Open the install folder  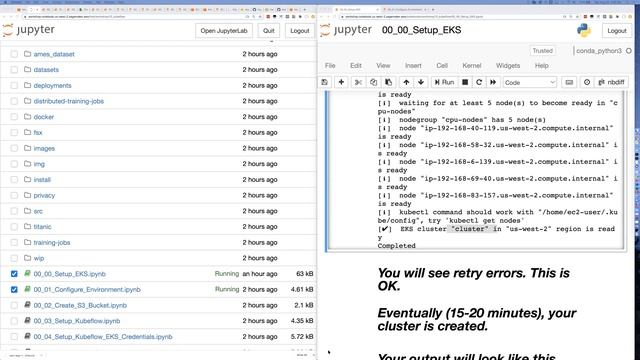(x=42, y=180)
